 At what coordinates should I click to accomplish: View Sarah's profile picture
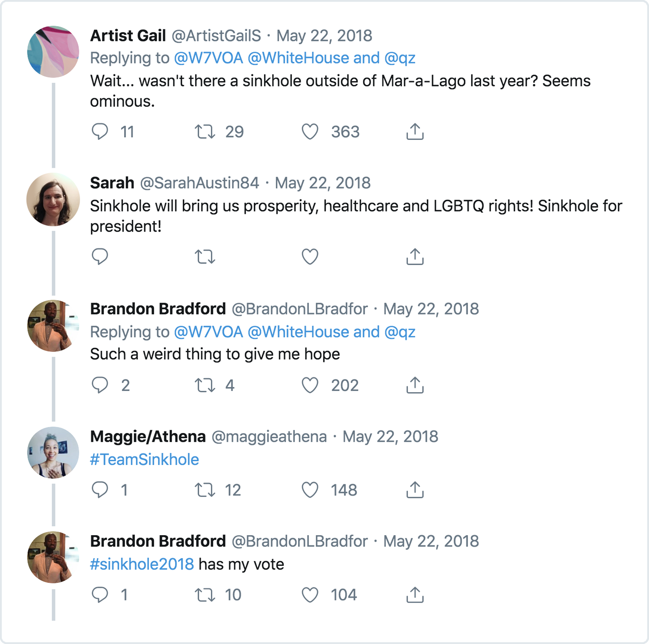pos(53,199)
